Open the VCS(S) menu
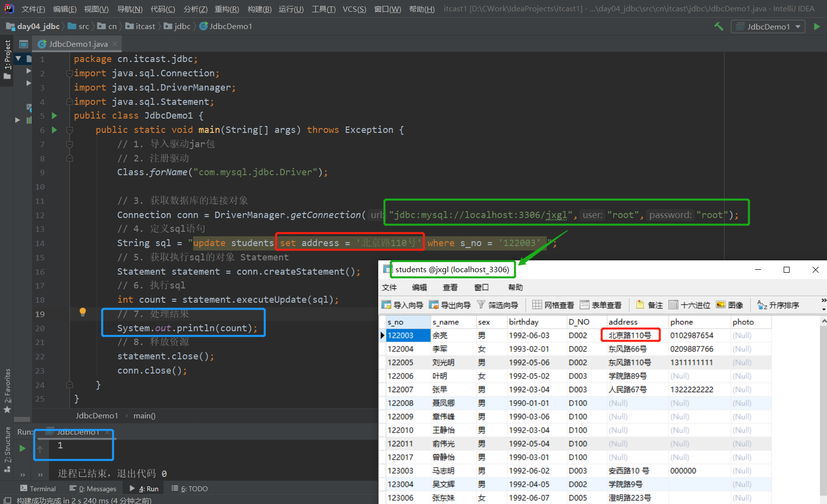827x504 pixels. coord(354,9)
